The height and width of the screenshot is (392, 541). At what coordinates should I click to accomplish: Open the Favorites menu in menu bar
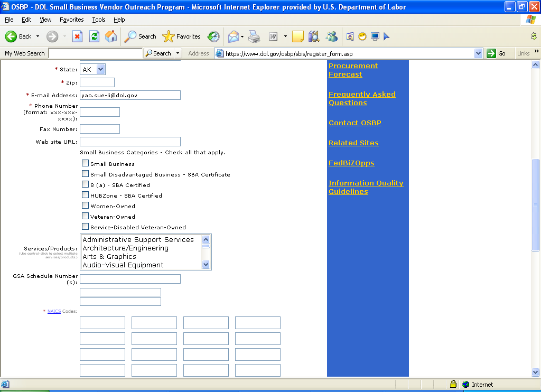pyautogui.click(x=71, y=20)
